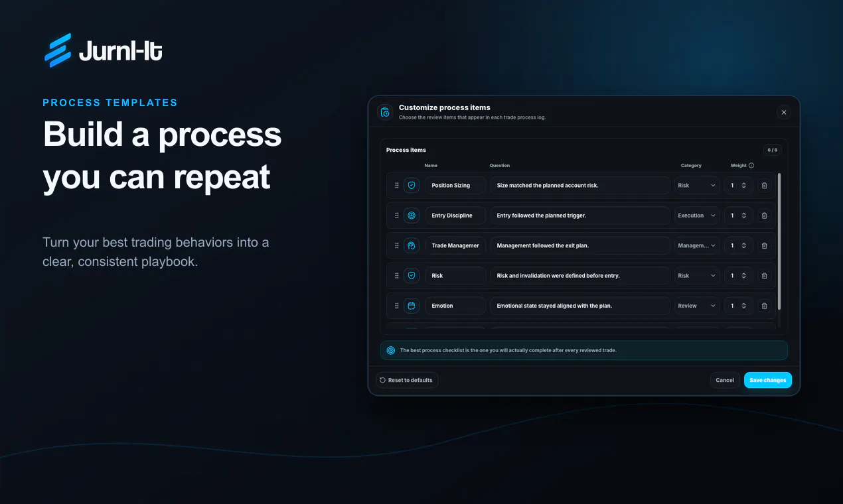Delete the Trade Management item
The image size is (843, 504).
764,245
